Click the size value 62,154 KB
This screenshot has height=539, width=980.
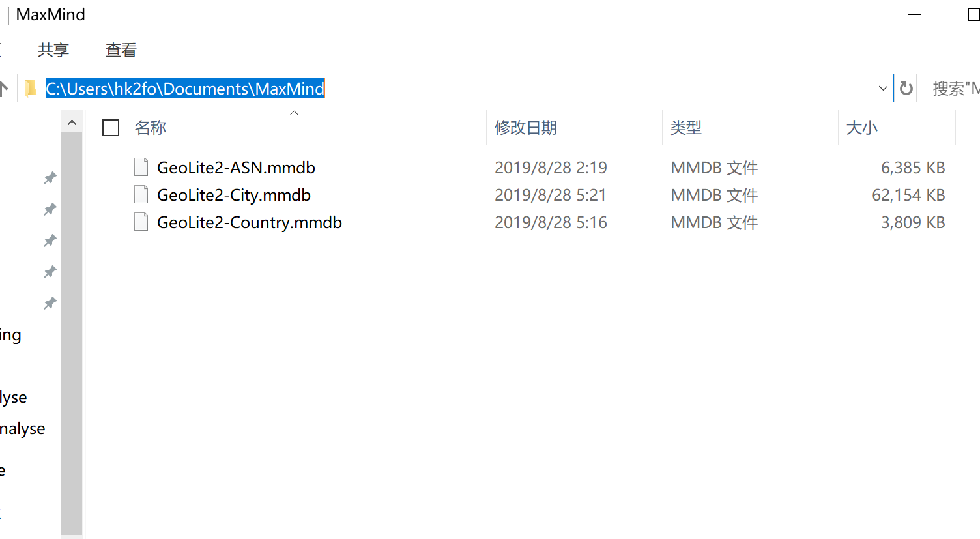point(908,195)
